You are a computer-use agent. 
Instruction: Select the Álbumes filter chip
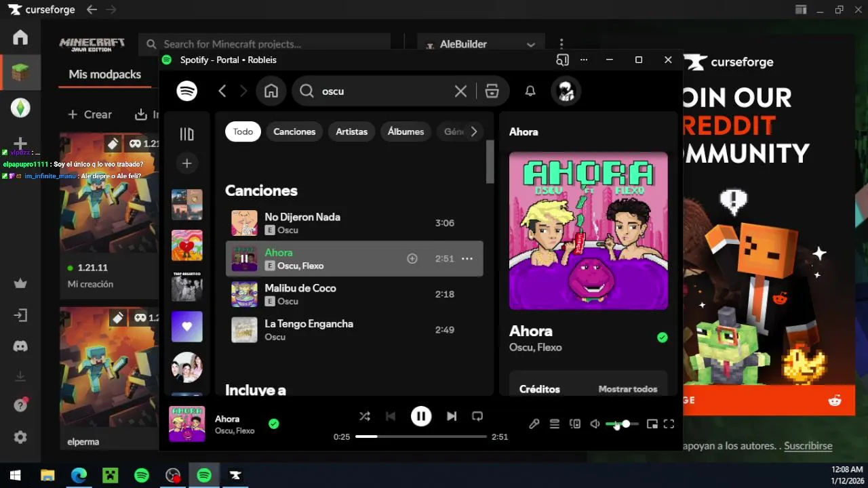click(x=406, y=131)
